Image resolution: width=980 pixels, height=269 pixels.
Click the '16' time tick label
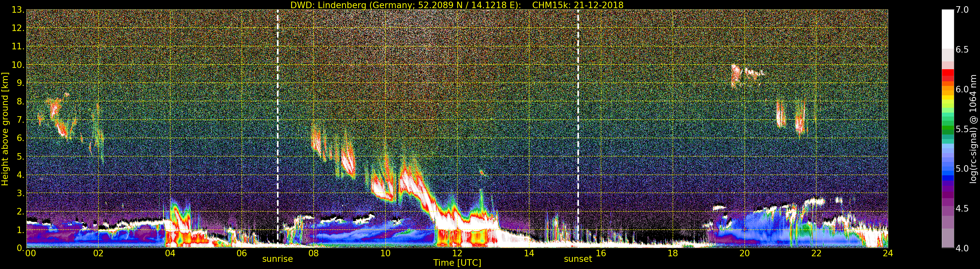point(601,253)
